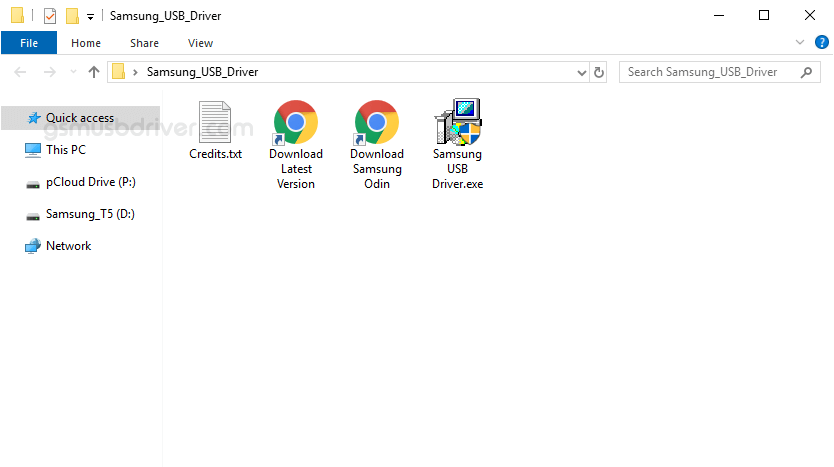Minimize the Samsung_USB_Driver window

[x=719, y=15]
